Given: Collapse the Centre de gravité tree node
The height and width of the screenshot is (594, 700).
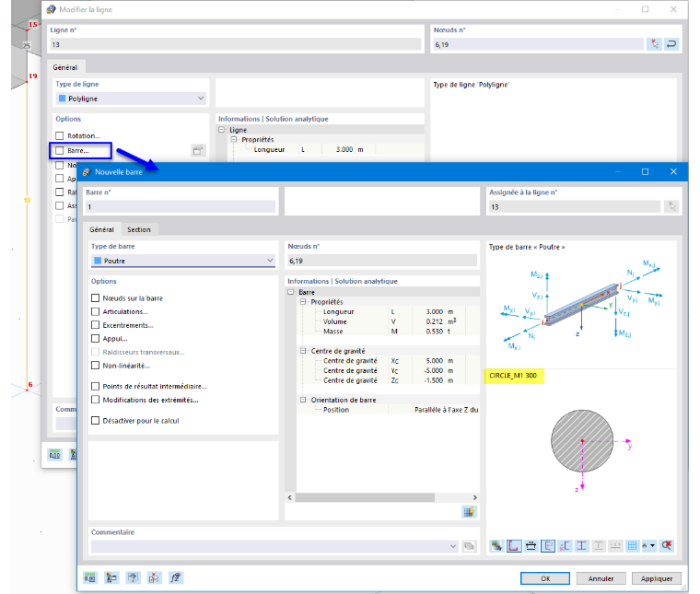Looking at the screenshot, I should point(303,351).
